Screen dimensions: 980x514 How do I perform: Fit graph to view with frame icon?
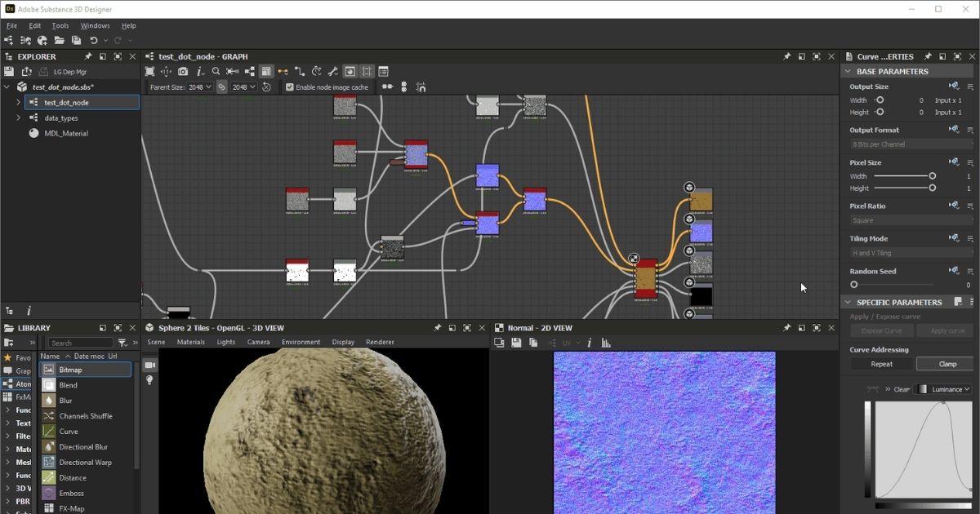click(149, 72)
